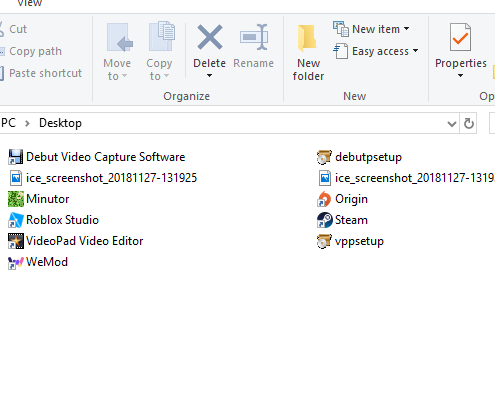Select VideoPad Video Editor shortcut icon
This screenshot has width=495, height=395.
tap(16, 241)
